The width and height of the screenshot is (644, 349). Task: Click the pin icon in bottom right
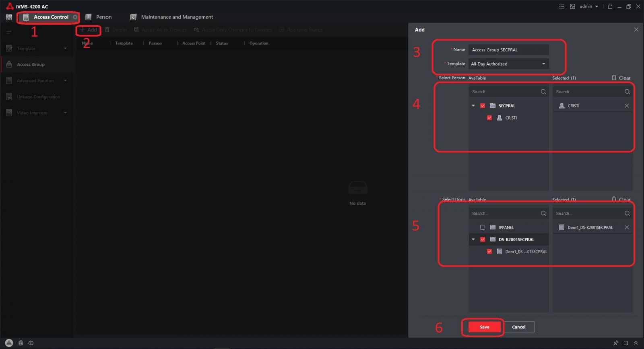click(x=615, y=343)
